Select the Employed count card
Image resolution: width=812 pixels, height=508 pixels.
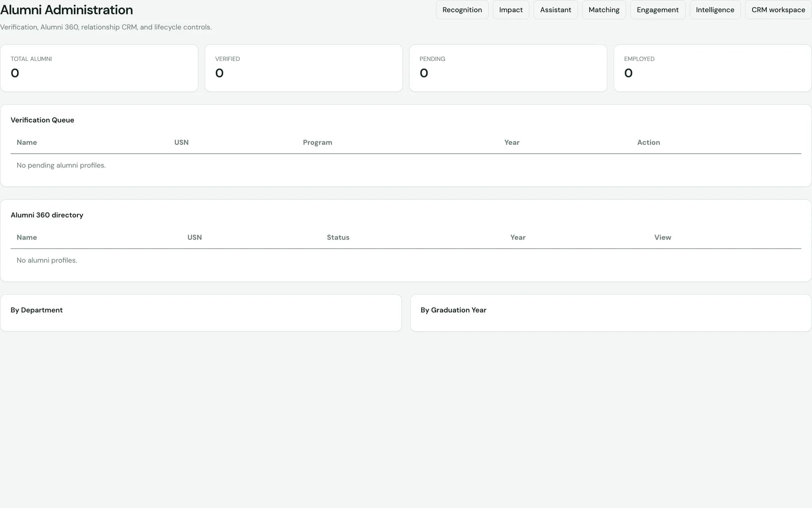[713, 68]
